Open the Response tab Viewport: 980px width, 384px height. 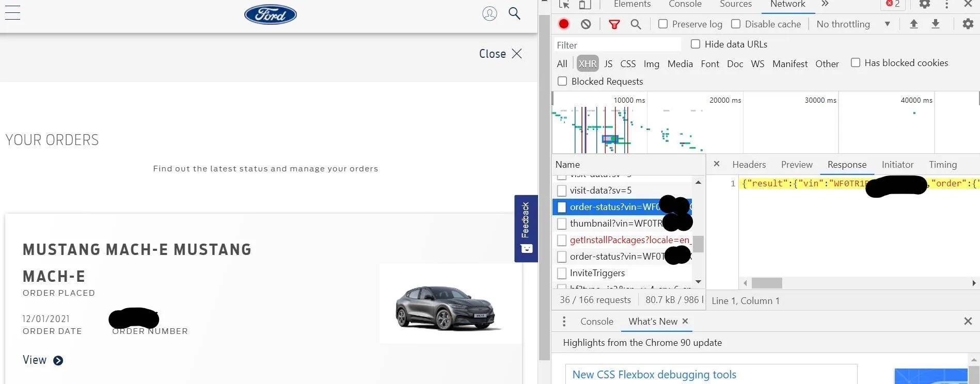pos(847,164)
